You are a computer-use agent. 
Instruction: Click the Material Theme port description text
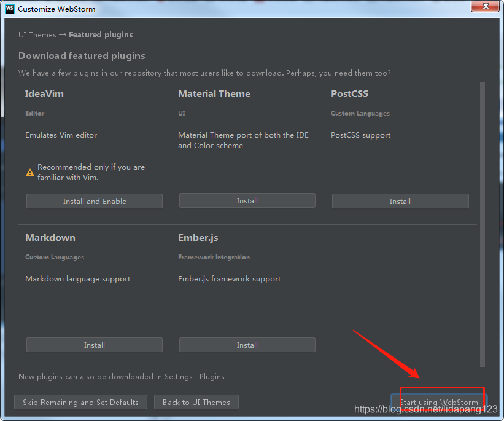[243, 140]
